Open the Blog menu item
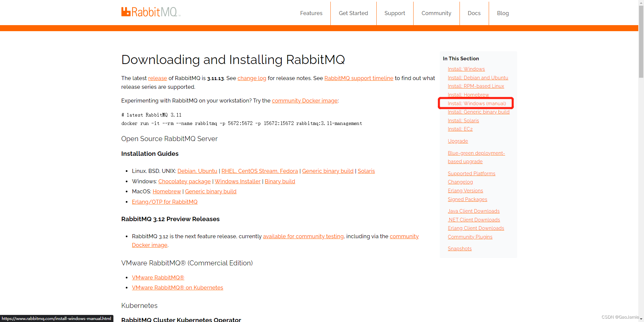The height and width of the screenshot is (322, 644). (503, 13)
